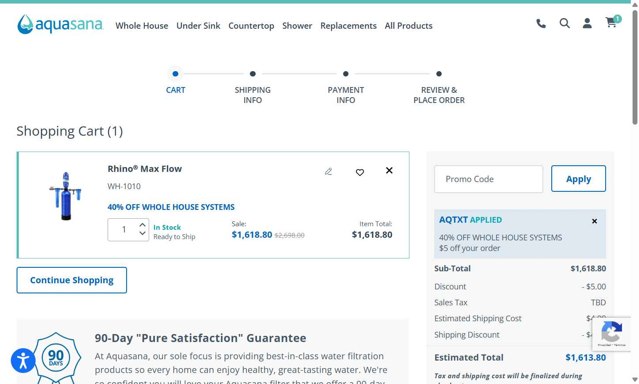639x384 pixels.
Task: Click the Promo Code field
Action: (x=488, y=179)
